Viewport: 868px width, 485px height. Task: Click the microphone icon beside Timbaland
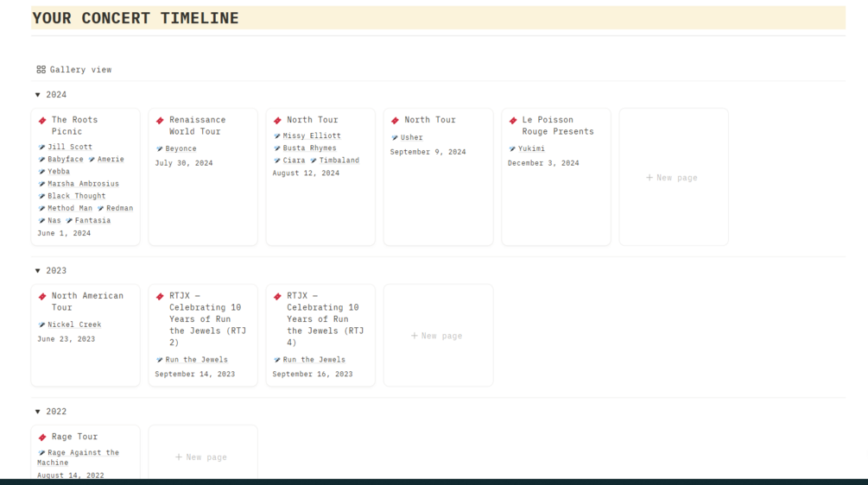pos(314,161)
